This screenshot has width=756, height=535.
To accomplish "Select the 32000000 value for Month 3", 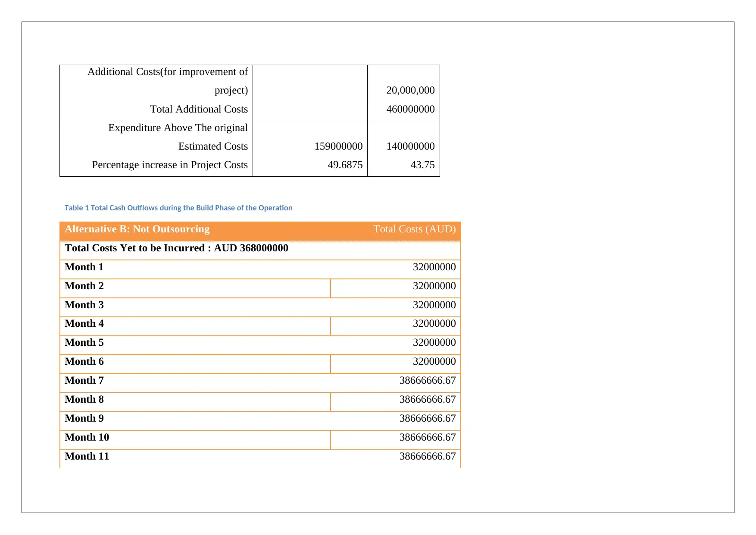I will tap(434, 305).
